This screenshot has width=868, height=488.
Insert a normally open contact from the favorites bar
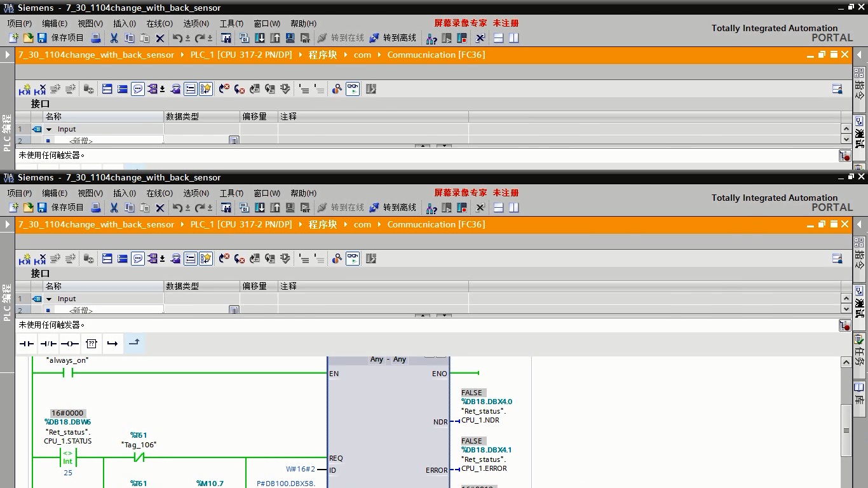(27, 344)
